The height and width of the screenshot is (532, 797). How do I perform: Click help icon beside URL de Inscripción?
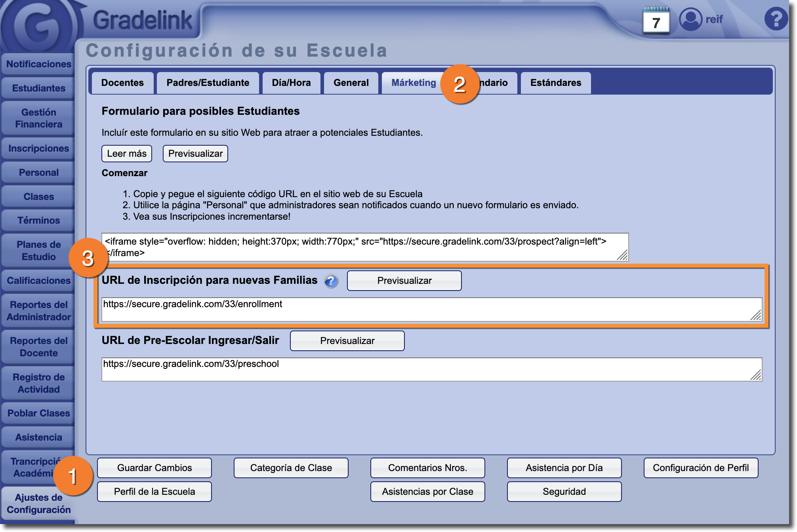pos(331,281)
